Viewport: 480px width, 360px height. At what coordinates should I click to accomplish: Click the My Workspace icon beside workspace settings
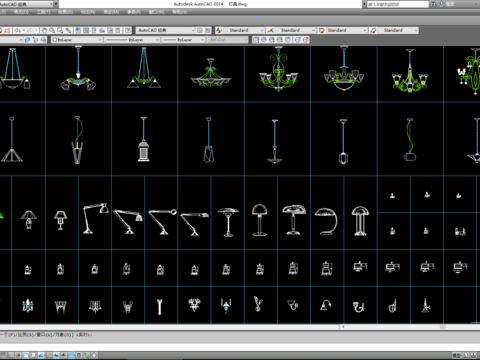[x=207, y=30]
